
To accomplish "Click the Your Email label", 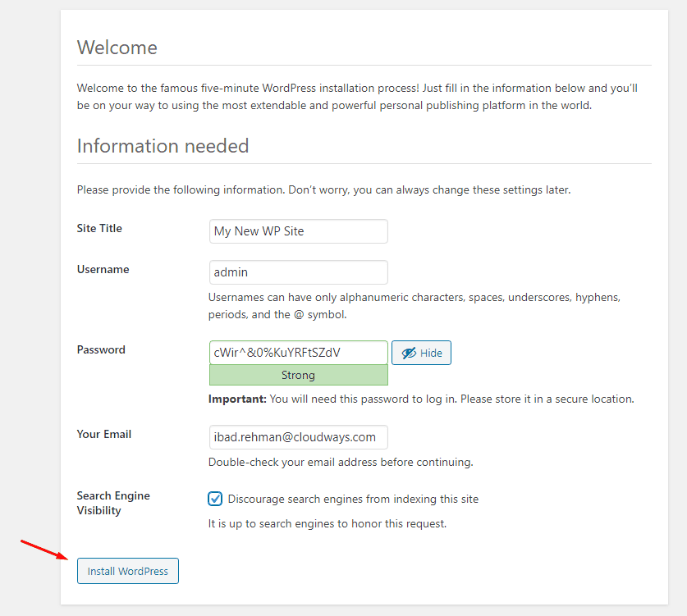I will [104, 434].
